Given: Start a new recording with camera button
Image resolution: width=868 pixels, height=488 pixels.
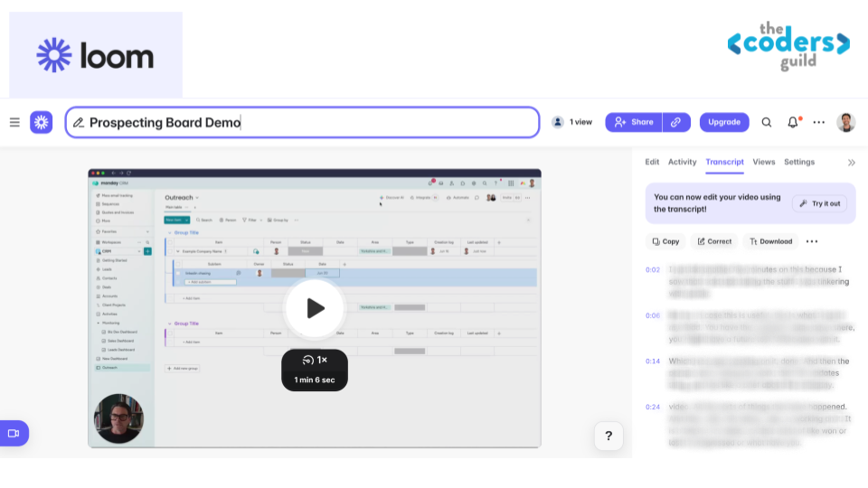Looking at the screenshot, I should point(14,433).
